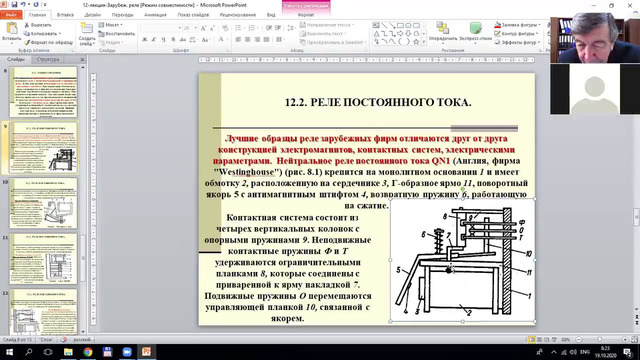Toggle the justify text button
Screen dimensions: 640x360
[267, 40]
